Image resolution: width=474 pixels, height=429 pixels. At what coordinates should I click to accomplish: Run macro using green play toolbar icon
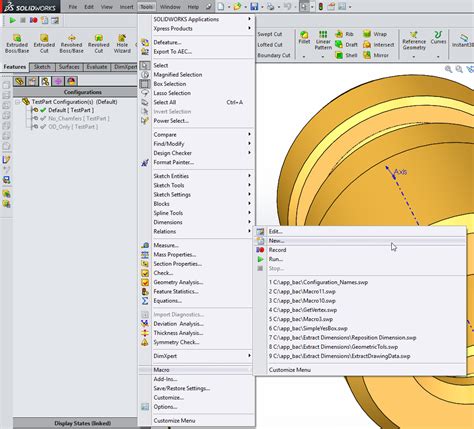pyautogui.click(x=13, y=20)
